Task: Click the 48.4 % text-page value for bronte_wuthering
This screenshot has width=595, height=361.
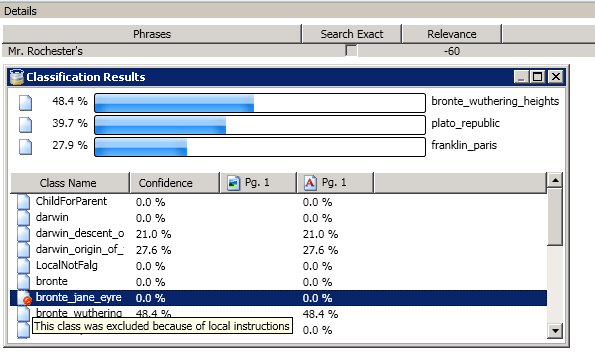Action: (x=320, y=314)
